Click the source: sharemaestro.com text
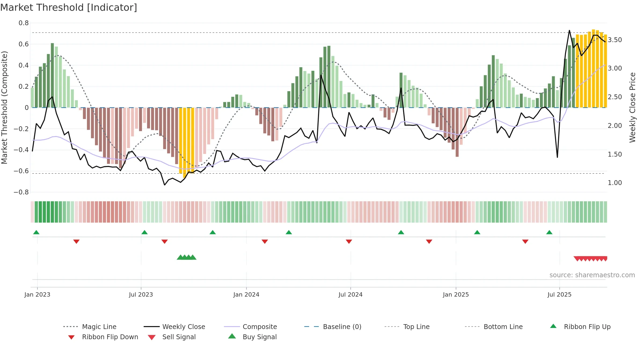644x362 pixels. point(592,275)
